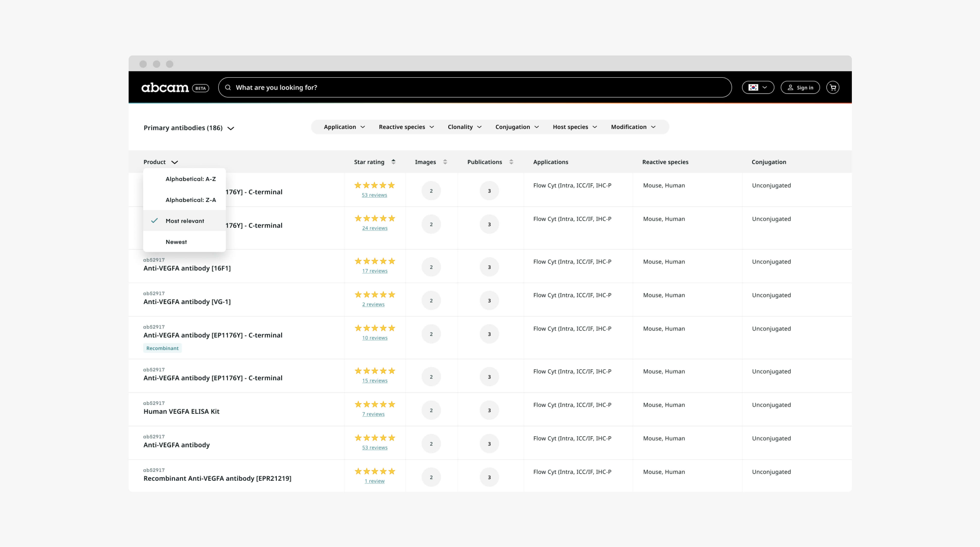
Task: Open the 7 reviews link
Action: [373, 414]
